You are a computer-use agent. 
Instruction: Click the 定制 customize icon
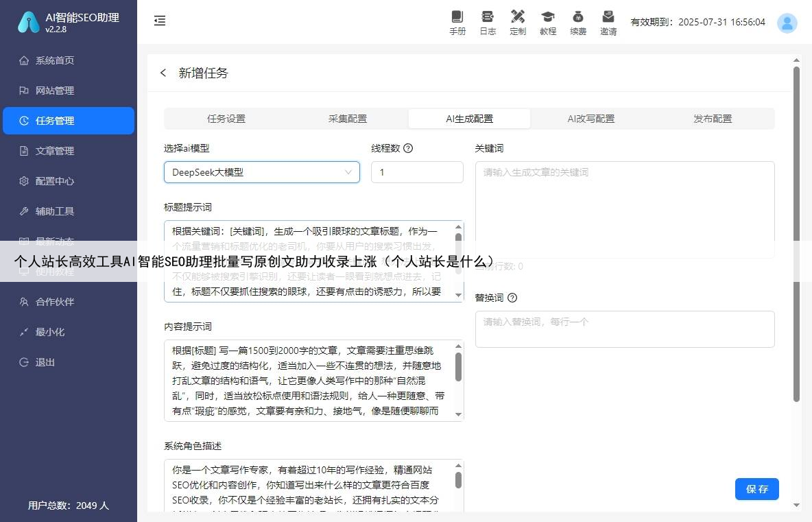518,22
